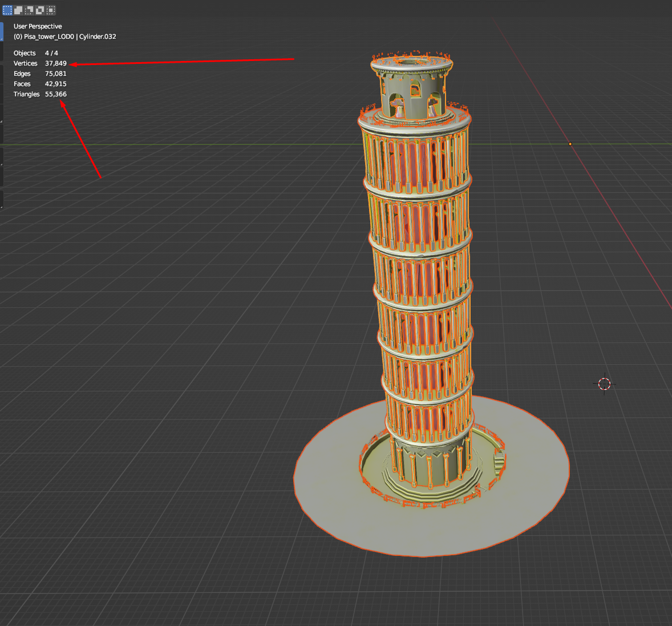
Task: Click the orange origin dot on green axis
Action: [570, 144]
